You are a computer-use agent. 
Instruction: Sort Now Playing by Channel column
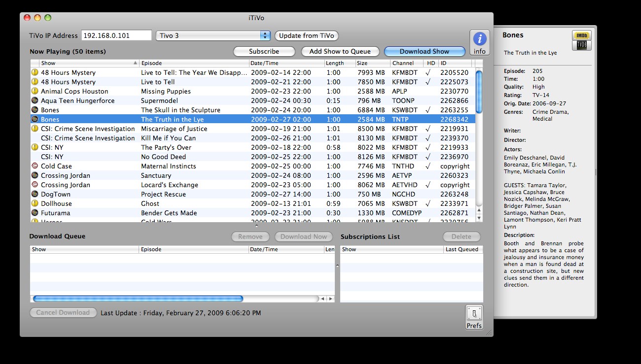point(407,63)
